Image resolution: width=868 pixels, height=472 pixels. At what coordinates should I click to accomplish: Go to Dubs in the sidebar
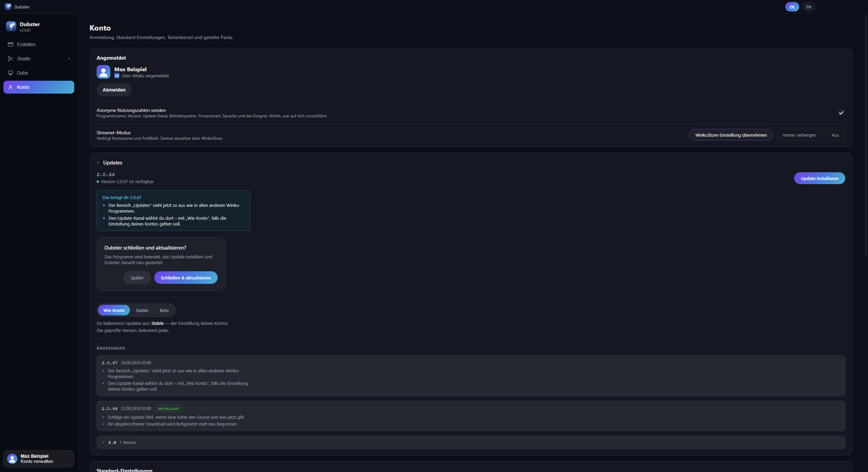(x=39, y=73)
